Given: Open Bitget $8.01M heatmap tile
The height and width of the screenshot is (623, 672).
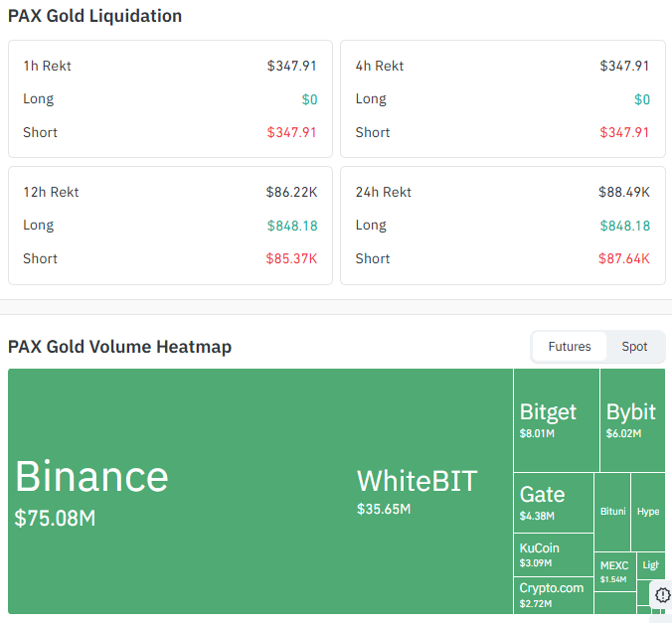Looking at the screenshot, I should click(x=557, y=420).
